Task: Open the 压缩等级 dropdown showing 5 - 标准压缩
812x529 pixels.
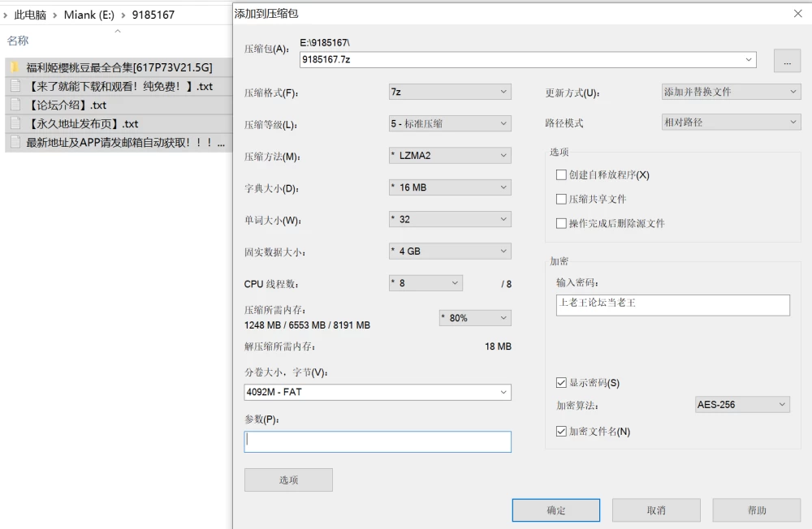Action: click(x=450, y=123)
